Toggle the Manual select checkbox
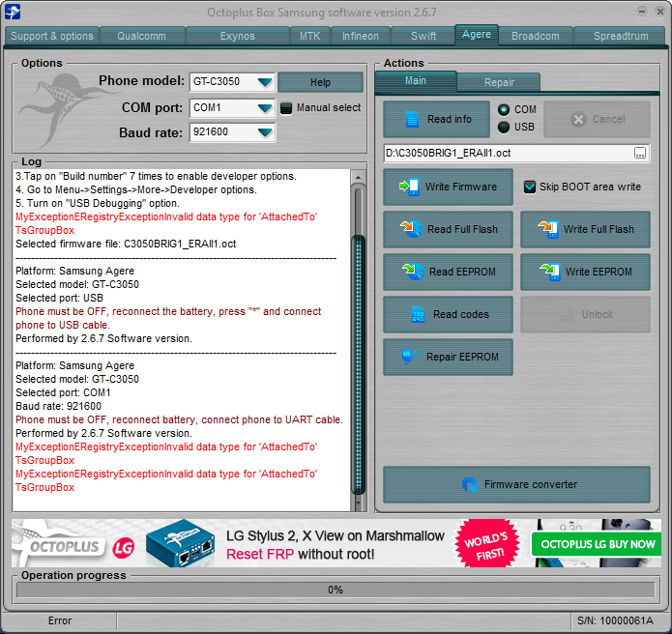672x634 pixels. (x=286, y=108)
